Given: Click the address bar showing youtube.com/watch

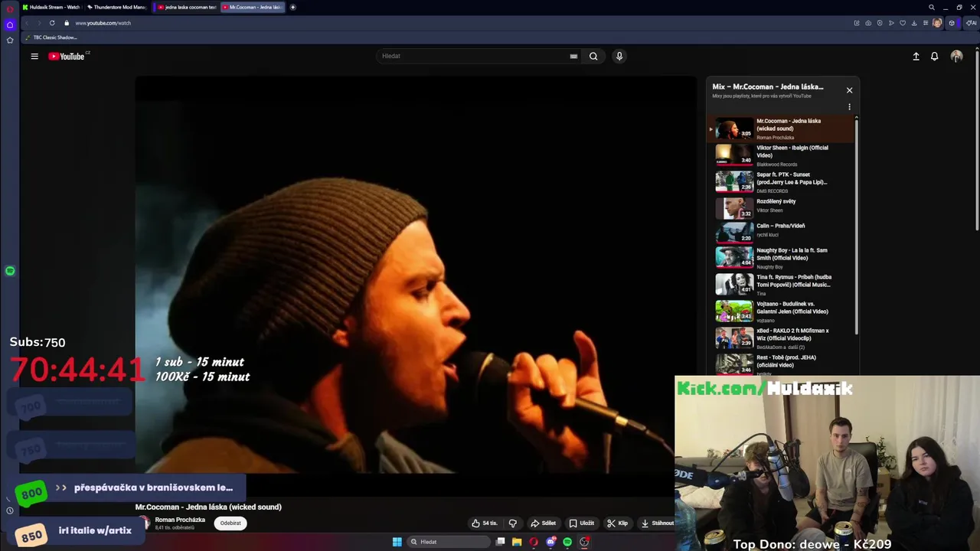Looking at the screenshot, I should click(103, 23).
